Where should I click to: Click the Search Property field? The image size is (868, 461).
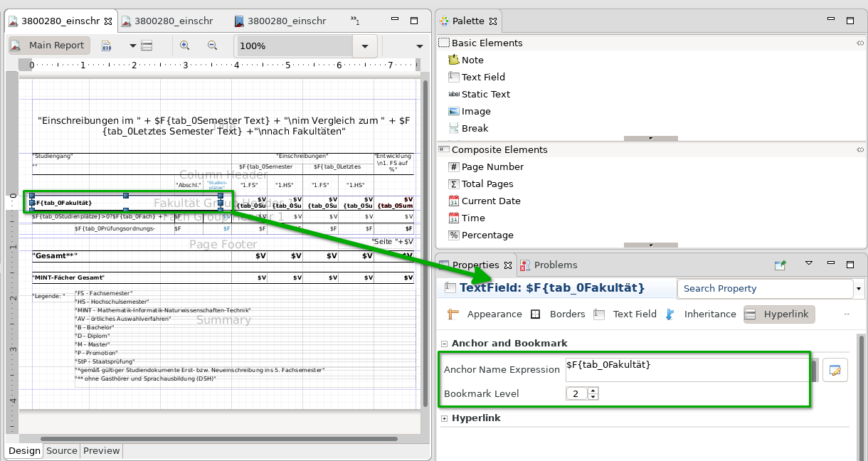click(765, 288)
